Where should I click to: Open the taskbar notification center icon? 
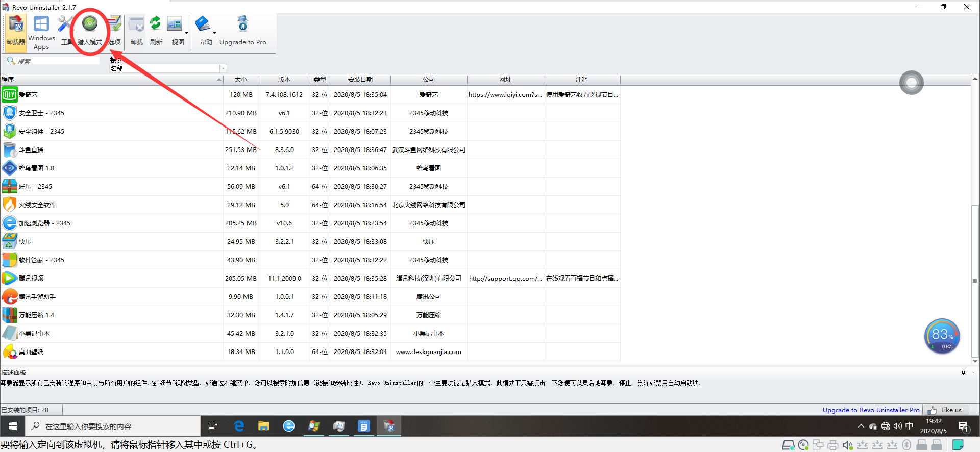click(x=963, y=426)
